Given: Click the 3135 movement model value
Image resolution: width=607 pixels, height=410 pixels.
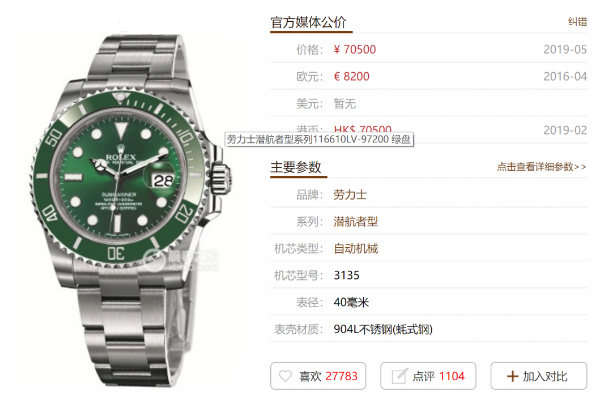Looking at the screenshot, I should point(346,275).
